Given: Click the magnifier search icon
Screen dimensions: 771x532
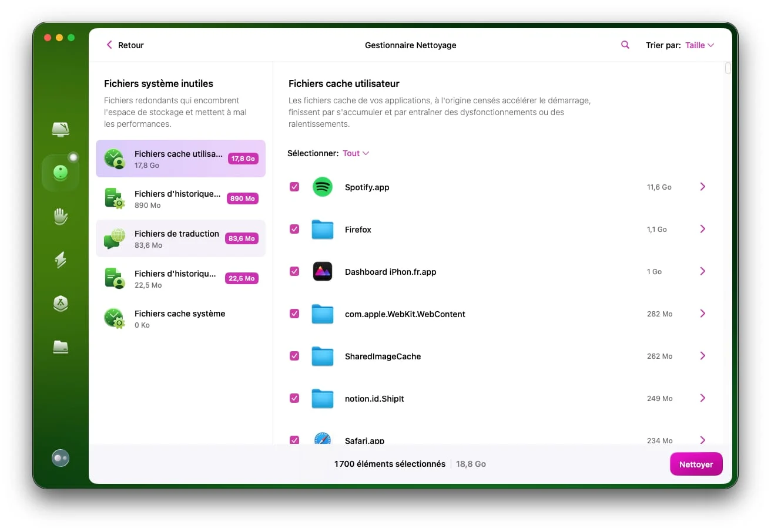Looking at the screenshot, I should click(625, 45).
